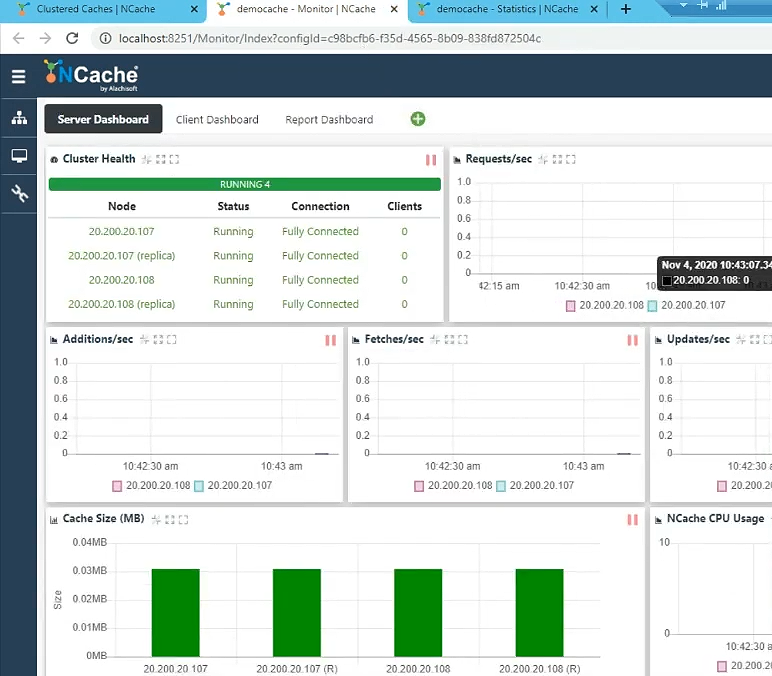Add a new dashboard with green plus

coord(418,119)
